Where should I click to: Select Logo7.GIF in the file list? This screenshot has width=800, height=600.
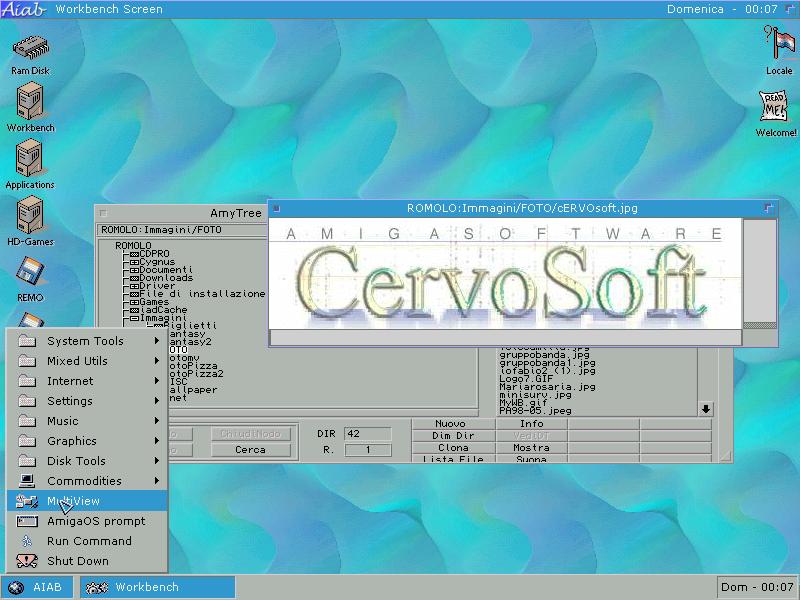[x=526, y=379]
